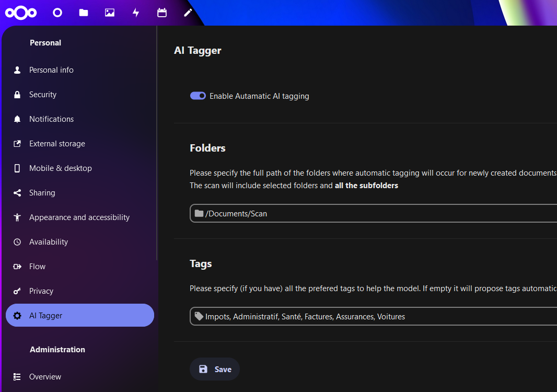
Task: Open the Calendar app icon
Action: (162, 13)
